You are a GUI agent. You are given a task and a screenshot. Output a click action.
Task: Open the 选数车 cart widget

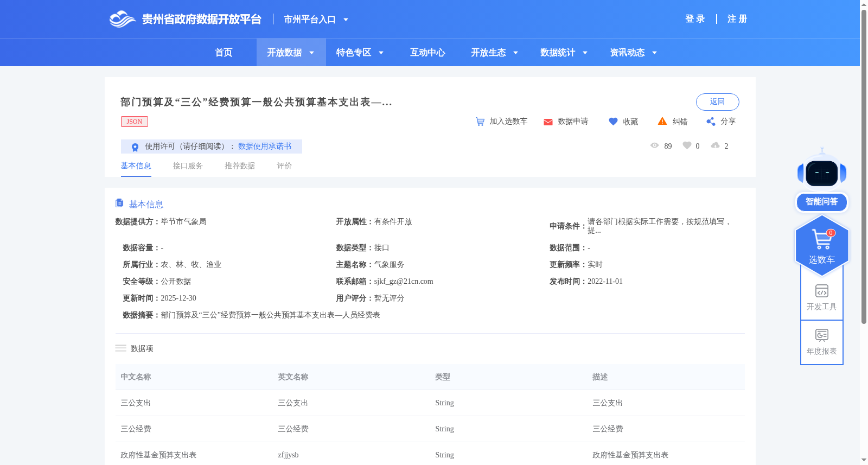click(x=822, y=246)
